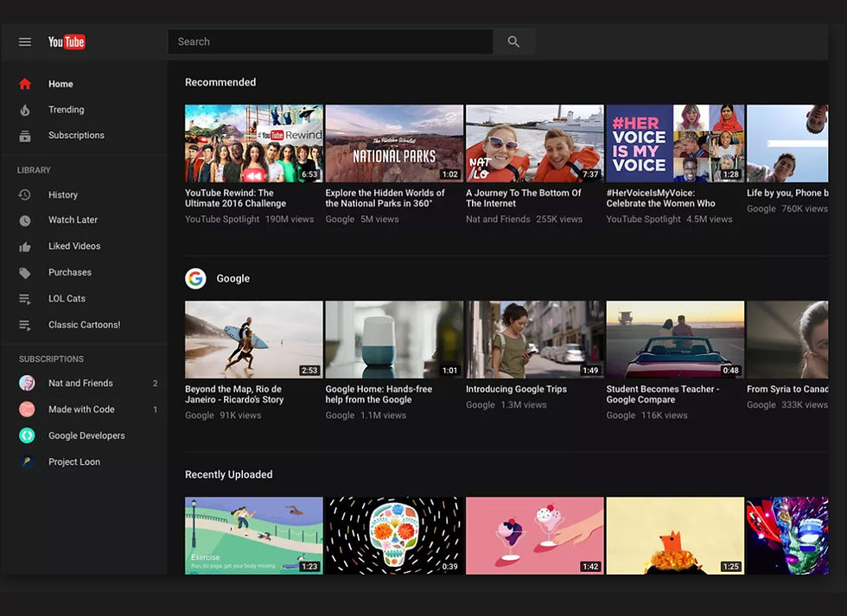Image resolution: width=847 pixels, height=616 pixels.
Task: Click the Google channel name heading
Action: click(233, 278)
